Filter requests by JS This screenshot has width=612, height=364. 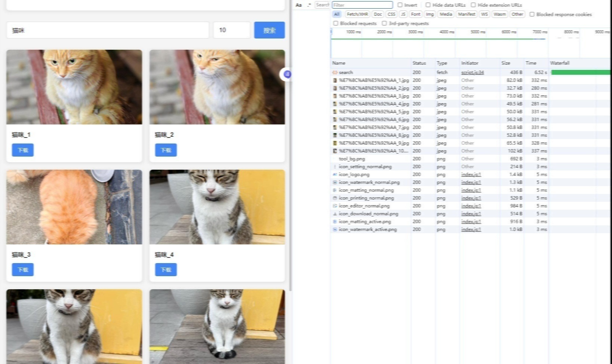(403, 14)
